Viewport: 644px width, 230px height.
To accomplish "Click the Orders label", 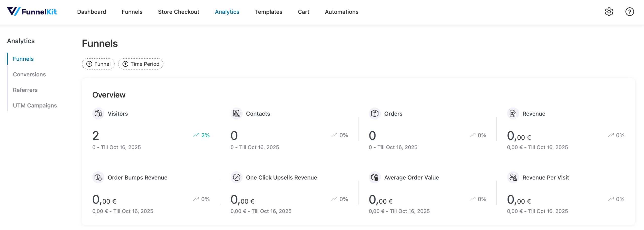I will (393, 114).
